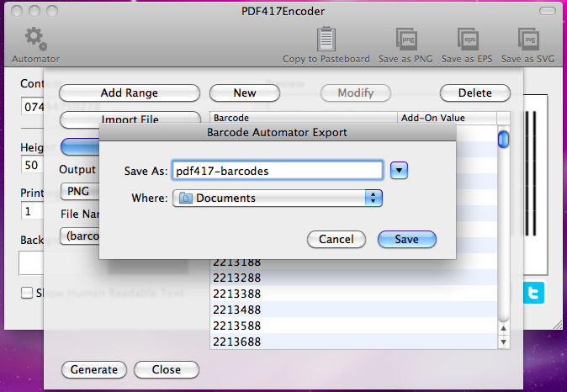Screen dimensions: 567x392
Task: Select barcode row 2213188
Action: (353, 263)
